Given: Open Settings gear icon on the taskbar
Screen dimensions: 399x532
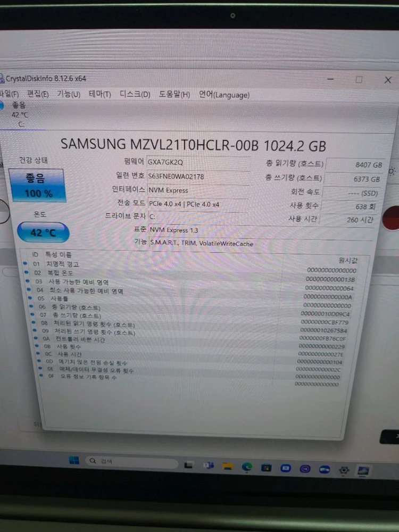Looking at the screenshot, I should click(344, 470).
